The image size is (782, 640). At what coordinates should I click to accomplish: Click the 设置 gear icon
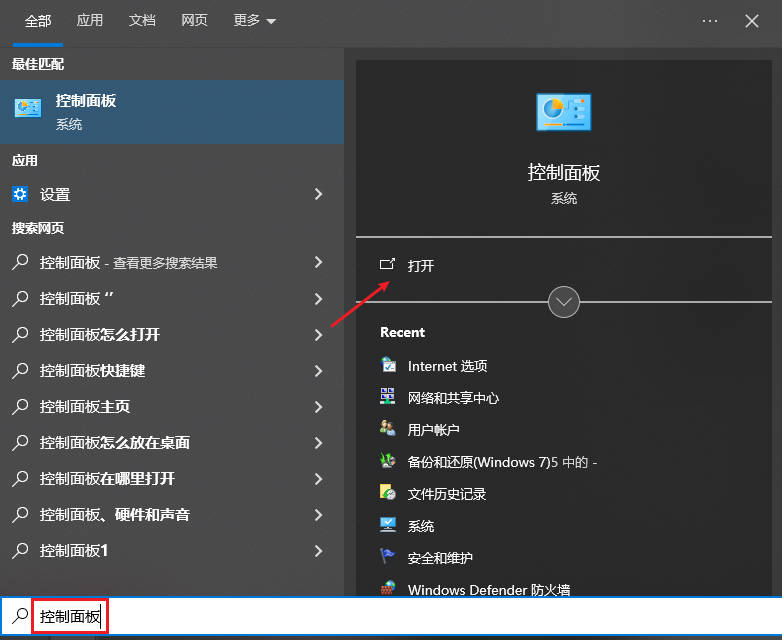[20, 194]
